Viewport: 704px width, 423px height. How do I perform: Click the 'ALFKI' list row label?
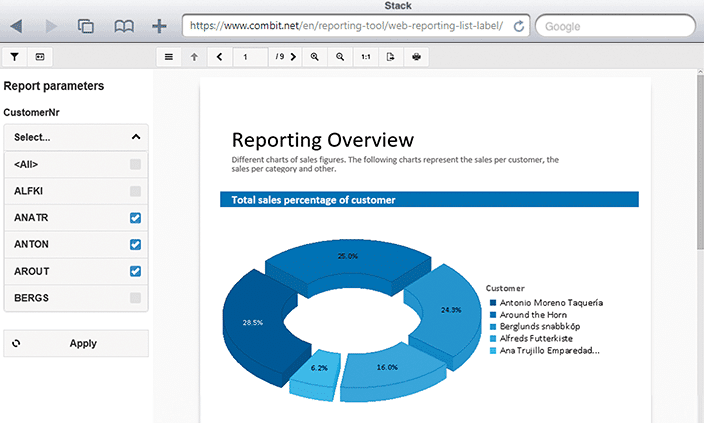pyautogui.click(x=28, y=191)
